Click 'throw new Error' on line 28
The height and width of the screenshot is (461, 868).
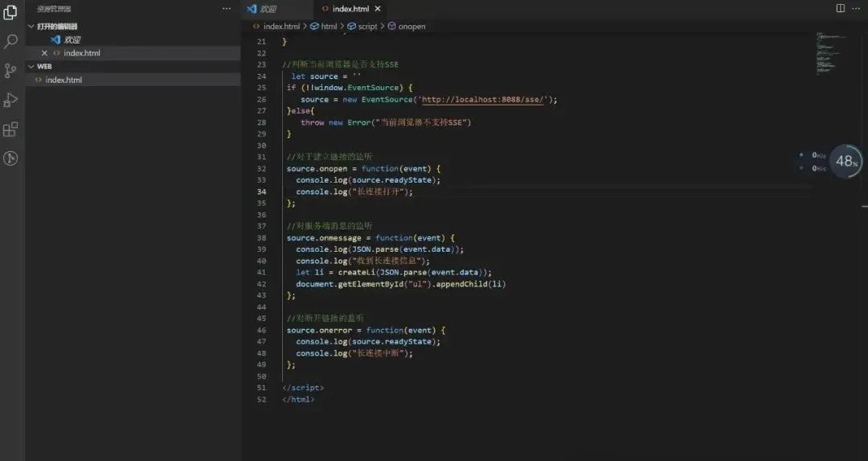[x=335, y=122]
